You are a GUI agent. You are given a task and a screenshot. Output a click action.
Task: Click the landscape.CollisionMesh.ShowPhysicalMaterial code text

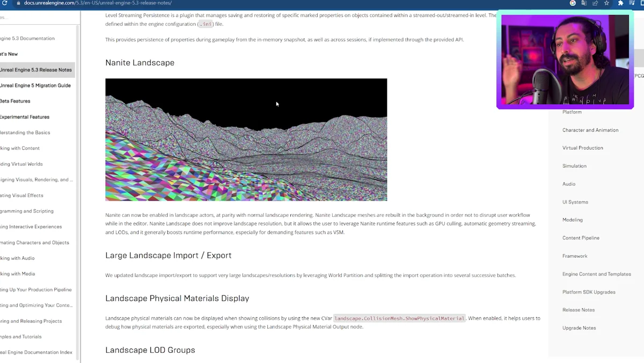coord(399,318)
